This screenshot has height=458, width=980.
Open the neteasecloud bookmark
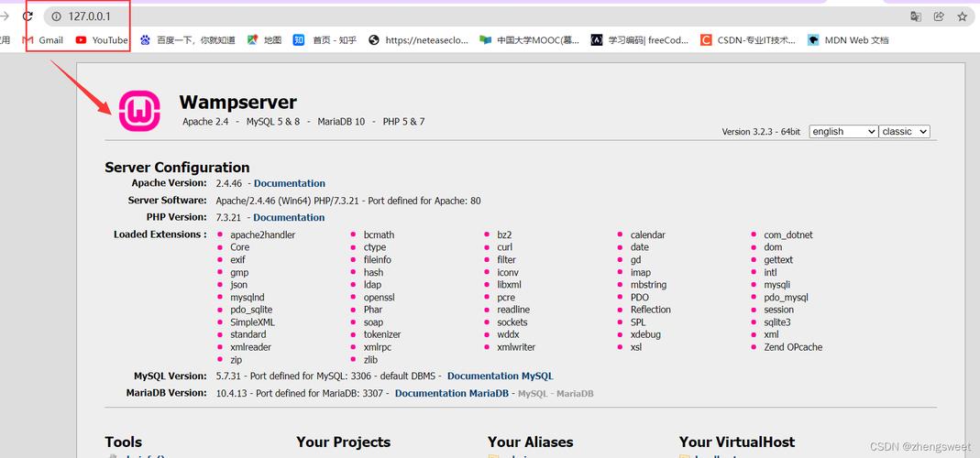[418, 40]
